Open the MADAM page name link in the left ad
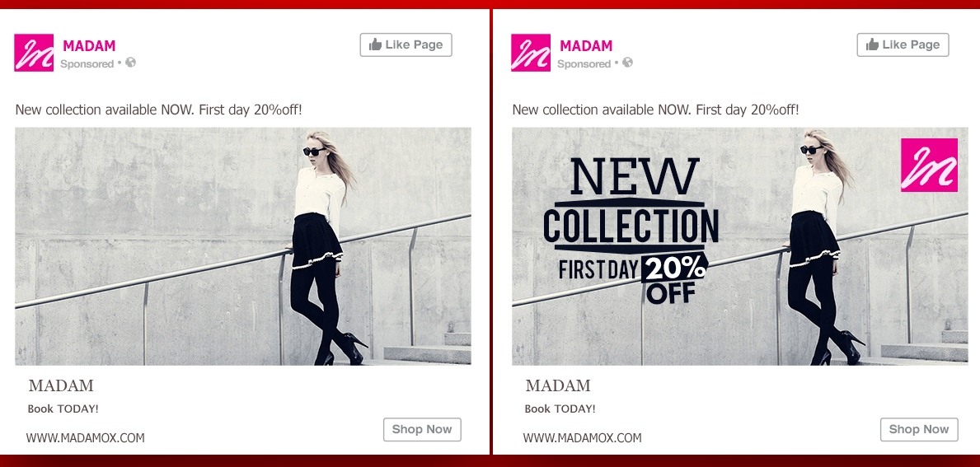The height and width of the screenshot is (467, 980). coord(89,45)
